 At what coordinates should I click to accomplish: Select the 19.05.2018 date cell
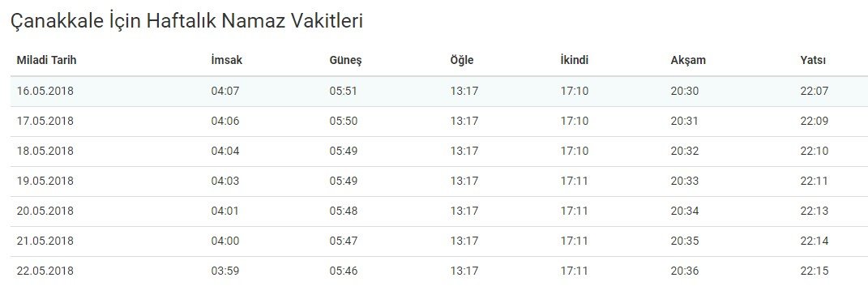point(45,181)
